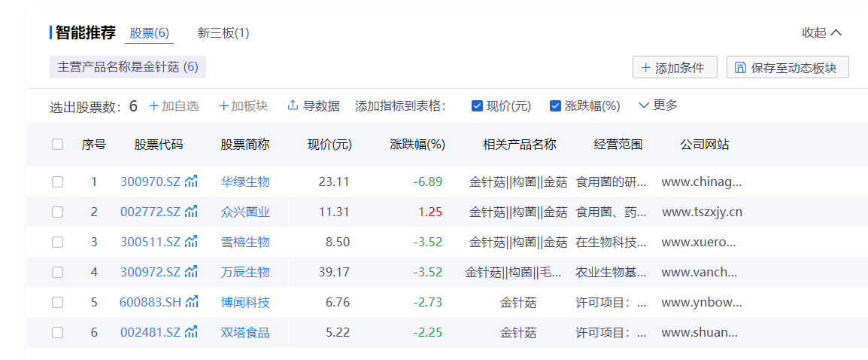Open chart icon beside 002772.SZ
Screen dimensions: 868x360
pyautogui.click(x=191, y=212)
